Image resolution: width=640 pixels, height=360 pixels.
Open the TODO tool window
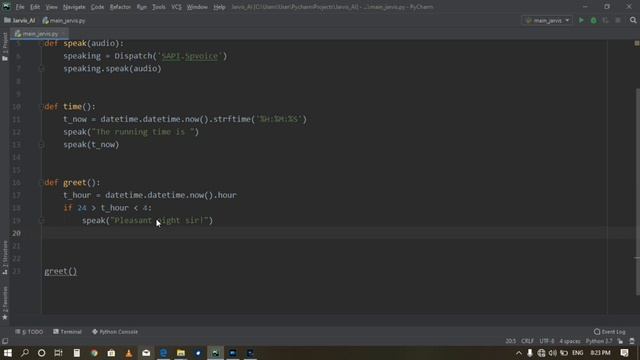click(29, 332)
